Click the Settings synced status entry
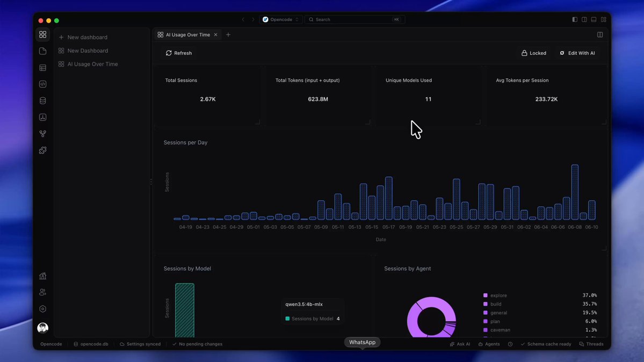This screenshot has height=362, width=644. [x=140, y=344]
